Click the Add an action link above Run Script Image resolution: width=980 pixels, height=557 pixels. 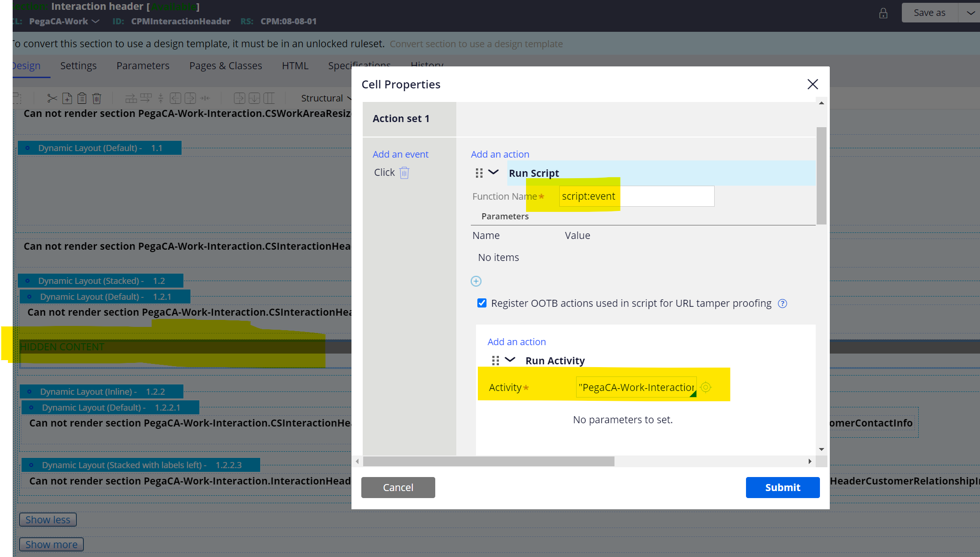[x=500, y=154]
